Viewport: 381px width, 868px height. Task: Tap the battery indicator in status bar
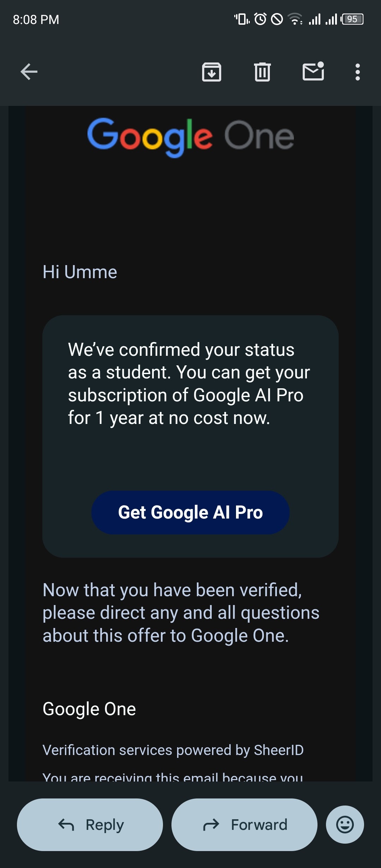tap(352, 19)
